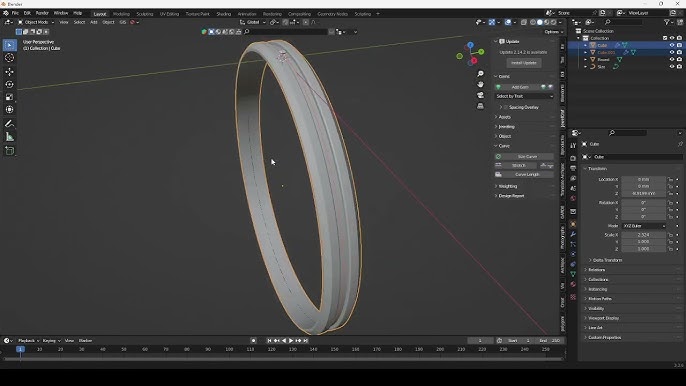
Task: Activate the 3D Cursor tool
Action: click(10, 58)
